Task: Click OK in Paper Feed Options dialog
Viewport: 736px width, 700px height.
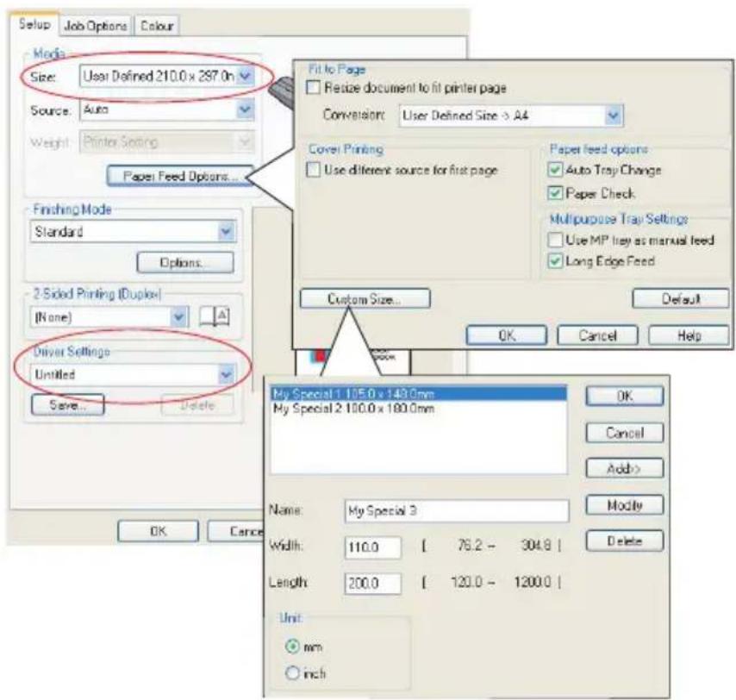Action: 507,335
